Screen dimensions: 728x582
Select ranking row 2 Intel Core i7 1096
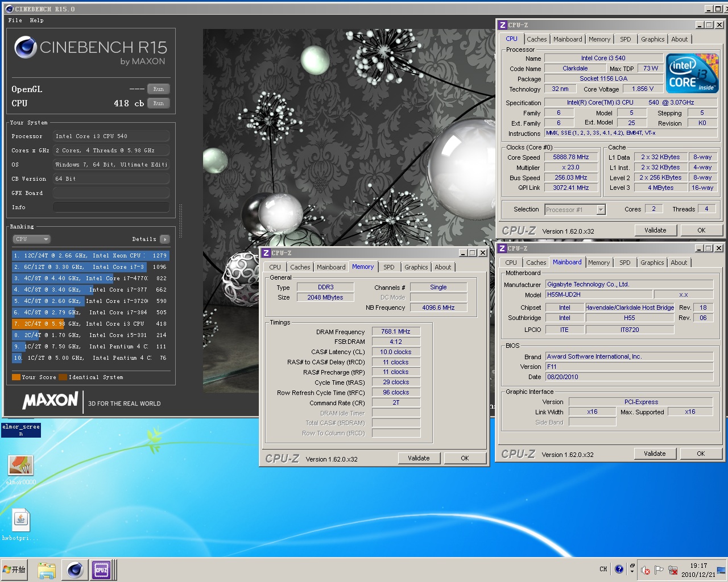pyautogui.click(x=90, y=267)
